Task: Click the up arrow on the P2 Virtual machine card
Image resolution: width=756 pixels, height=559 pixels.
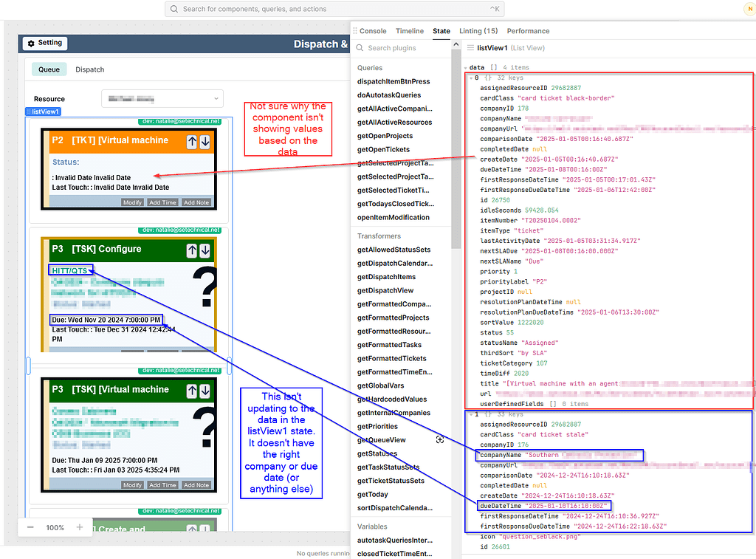Action: [192, 140]
